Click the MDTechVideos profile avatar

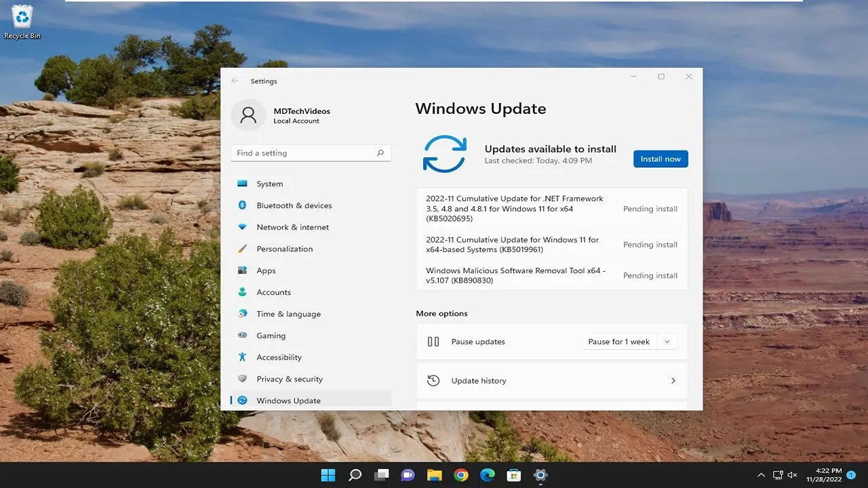click(x=248, y=115)
